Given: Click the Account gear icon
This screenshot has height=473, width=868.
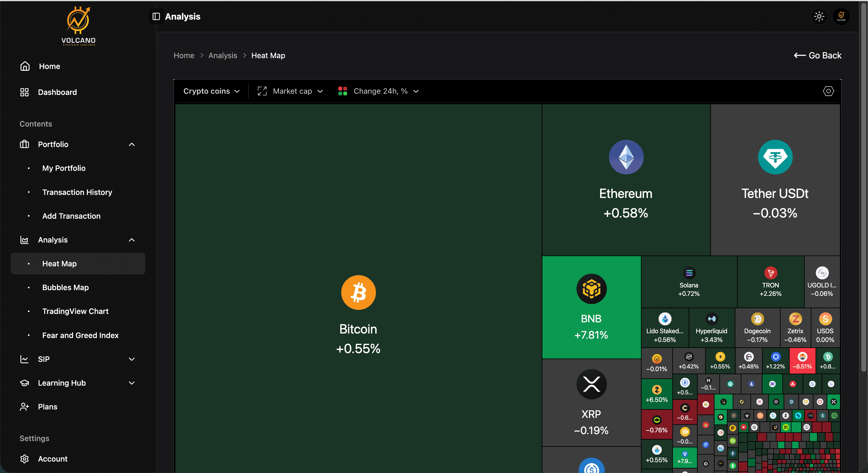Looking at the screenshot, I should point(24,459).
